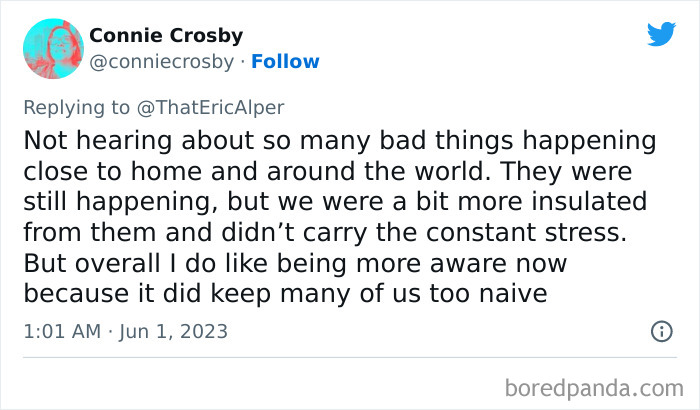
Task: Click the boredpanda.com watermark
Action: click(x=595, y=387)
